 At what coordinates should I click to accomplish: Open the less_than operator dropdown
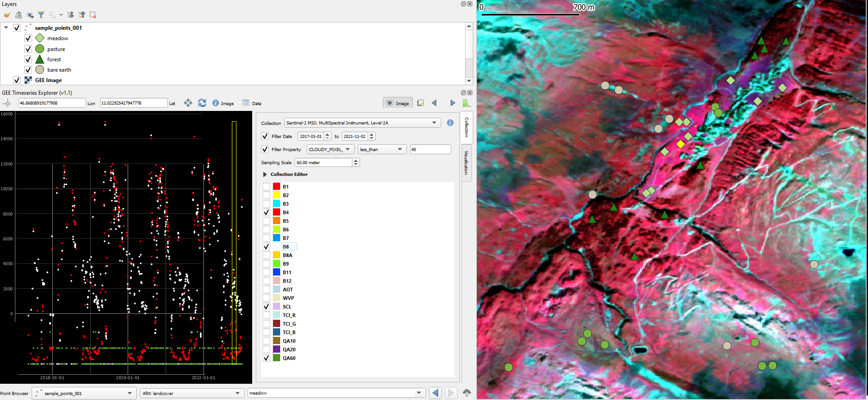[x=381, y=149]
